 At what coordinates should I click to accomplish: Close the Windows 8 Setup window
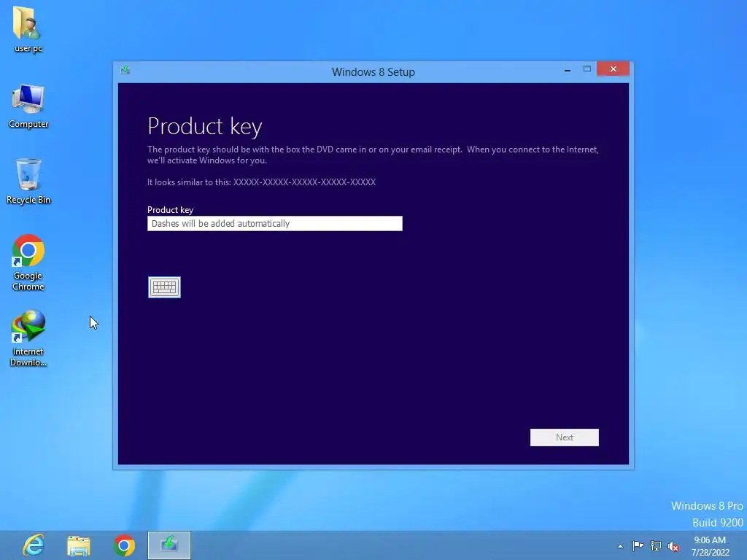coord(613,69)
